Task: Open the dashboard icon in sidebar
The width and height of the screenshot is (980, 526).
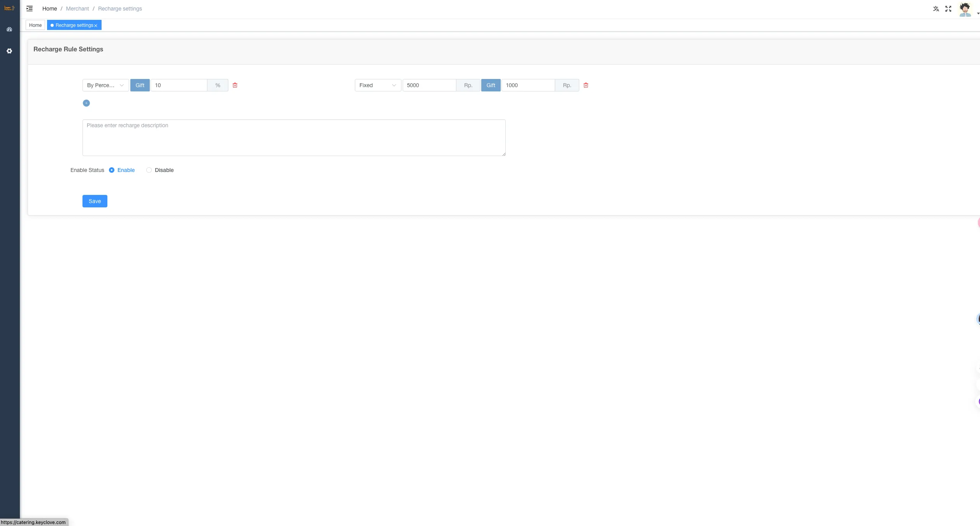Action: 9,30
